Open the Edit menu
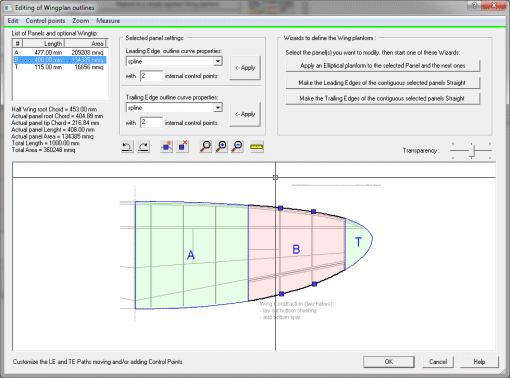 click(13, 21)
